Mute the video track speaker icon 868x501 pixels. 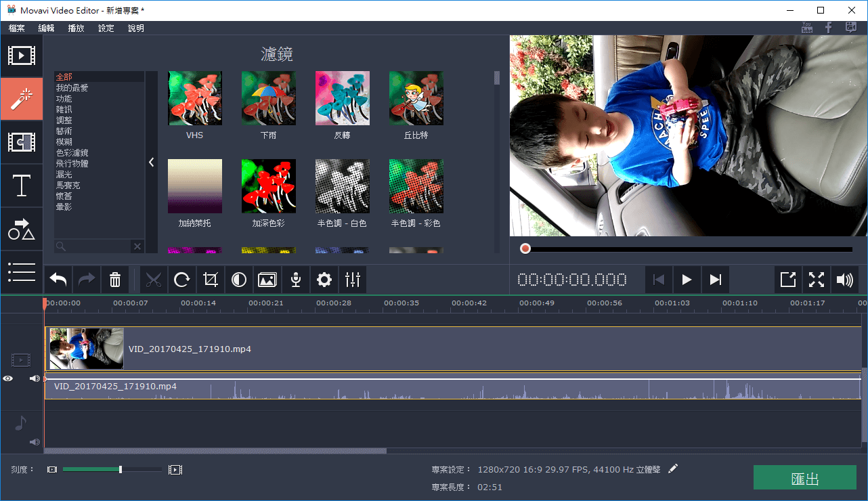[x=35, y=378]
